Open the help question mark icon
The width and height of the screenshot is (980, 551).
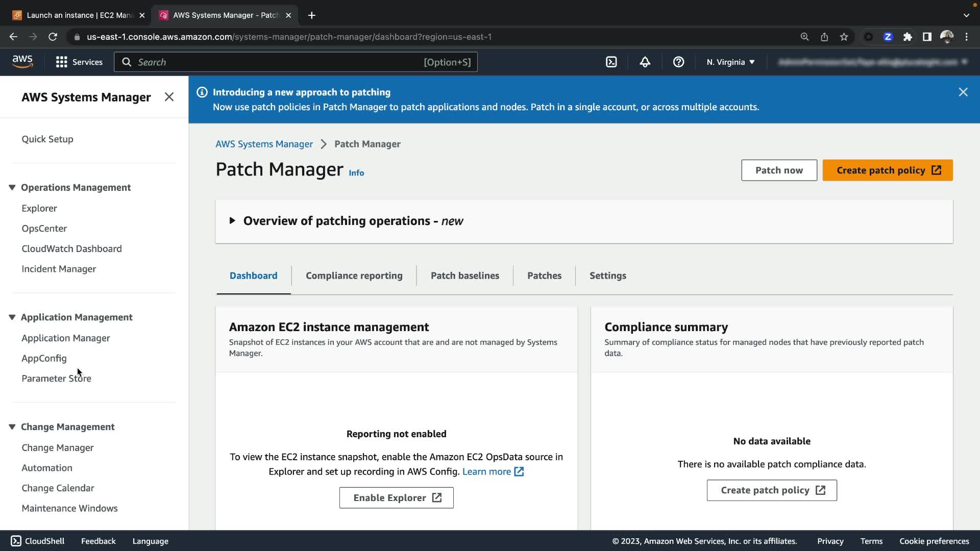678,62
